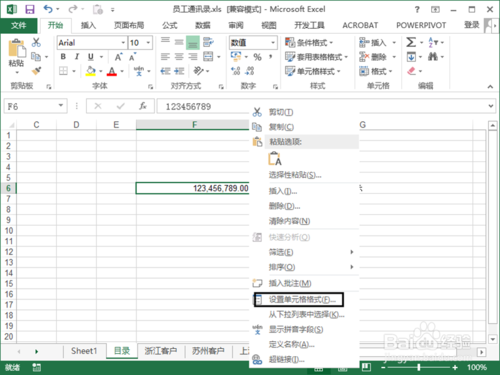The width and height of the screenshot is (500, 375).
Task: Click the text orientation icon
Action: (x=198, y=71)
